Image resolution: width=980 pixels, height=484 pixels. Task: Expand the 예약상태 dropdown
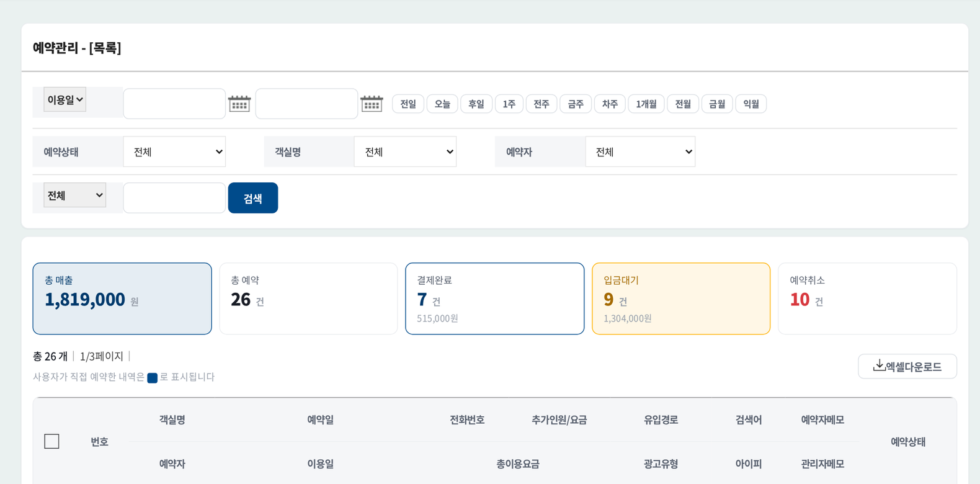pos(174,151)
